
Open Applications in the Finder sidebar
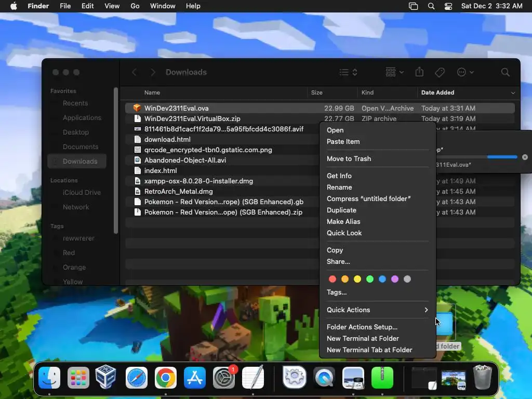(82, 118)
